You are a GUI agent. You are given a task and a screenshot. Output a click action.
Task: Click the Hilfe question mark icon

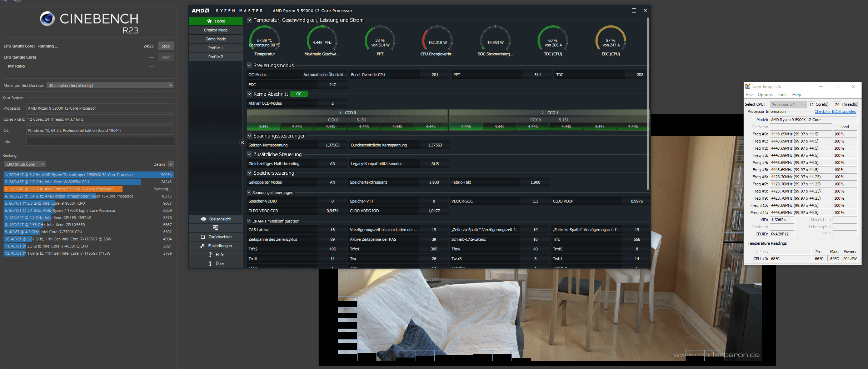tap(210, 255)
